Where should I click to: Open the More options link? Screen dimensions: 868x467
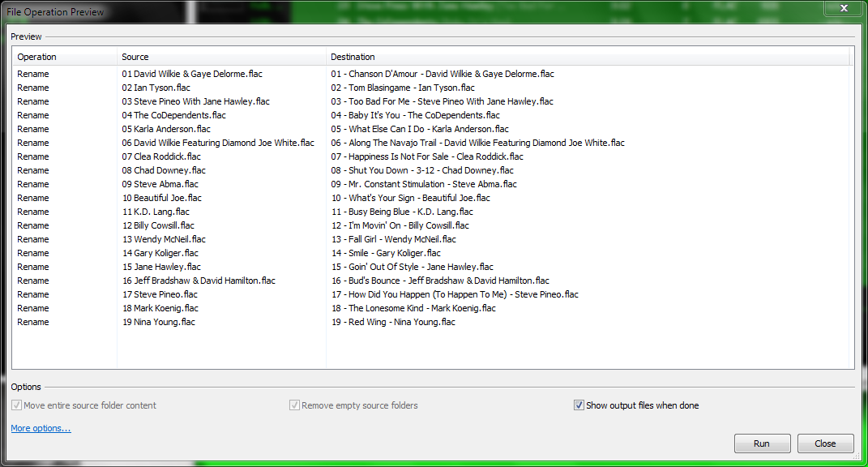[x=40, y=428]
